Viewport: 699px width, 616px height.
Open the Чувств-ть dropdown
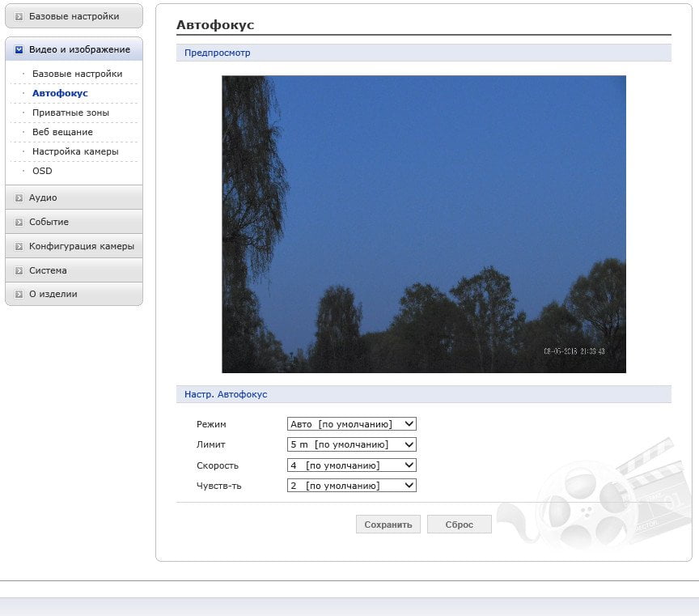352,486
